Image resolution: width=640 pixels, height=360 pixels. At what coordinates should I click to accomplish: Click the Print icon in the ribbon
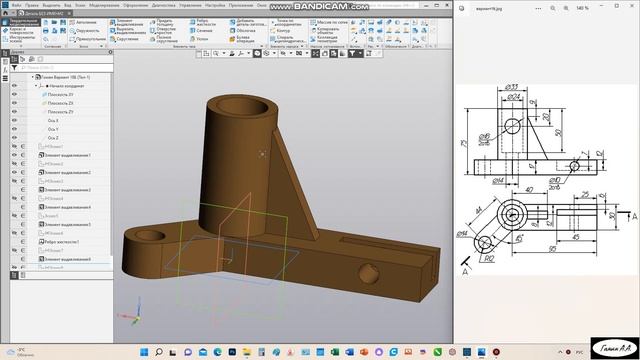click(46, 31)
